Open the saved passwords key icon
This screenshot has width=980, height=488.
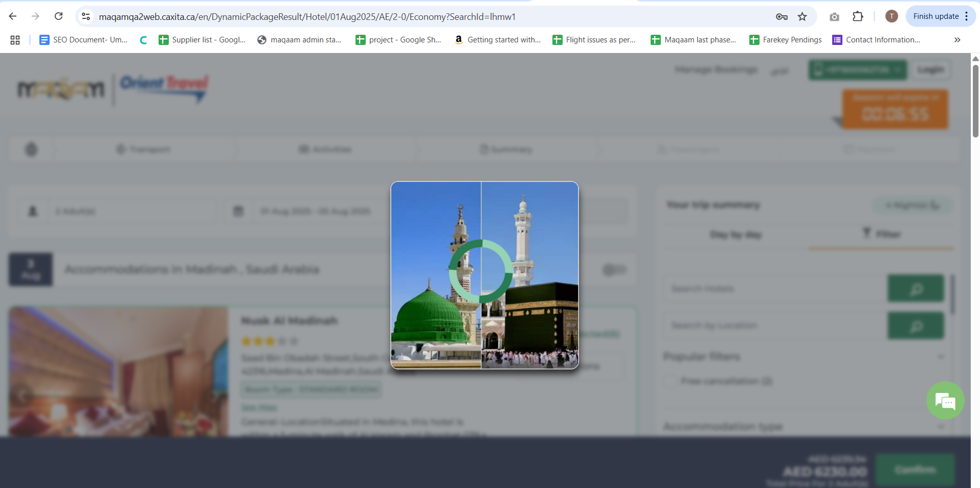pyautogui.click(x=781, y=17)
